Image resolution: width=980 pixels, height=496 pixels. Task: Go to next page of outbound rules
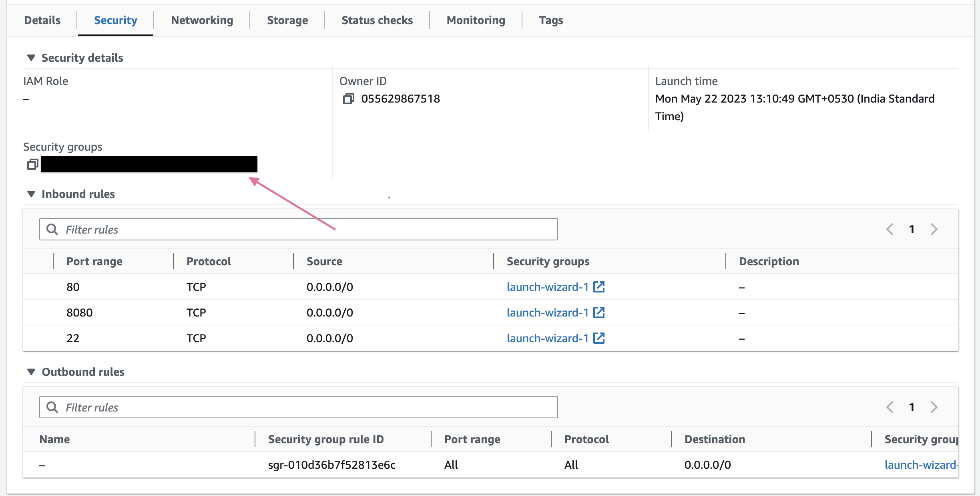(934, 407)
